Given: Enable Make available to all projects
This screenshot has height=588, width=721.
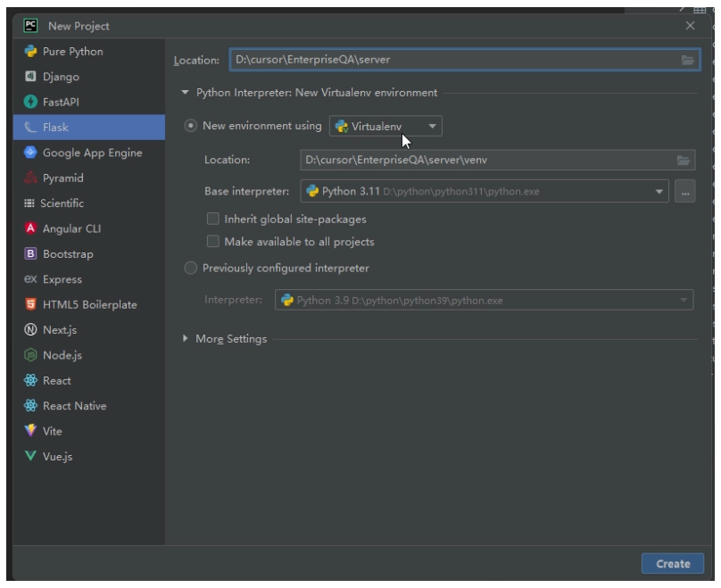Looking at the screenshot, I should click(213, 242).
